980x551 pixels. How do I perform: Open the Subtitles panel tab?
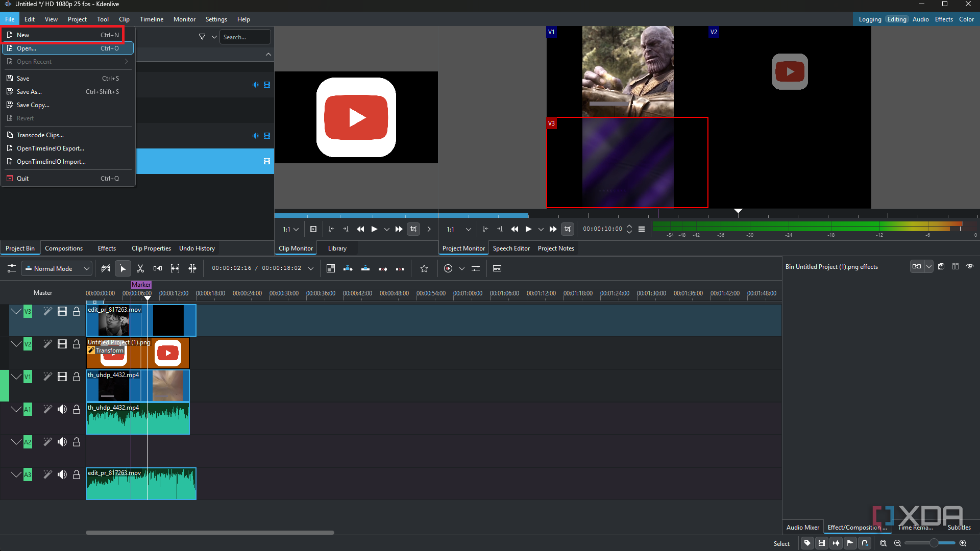click(959, 528)
